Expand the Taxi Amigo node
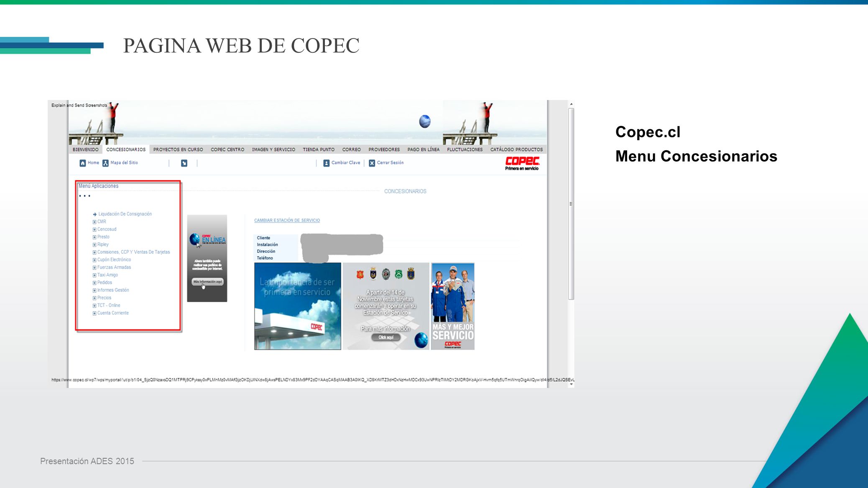Image resolution: width=868 pixels, height=488 pixels. point(94,275)
